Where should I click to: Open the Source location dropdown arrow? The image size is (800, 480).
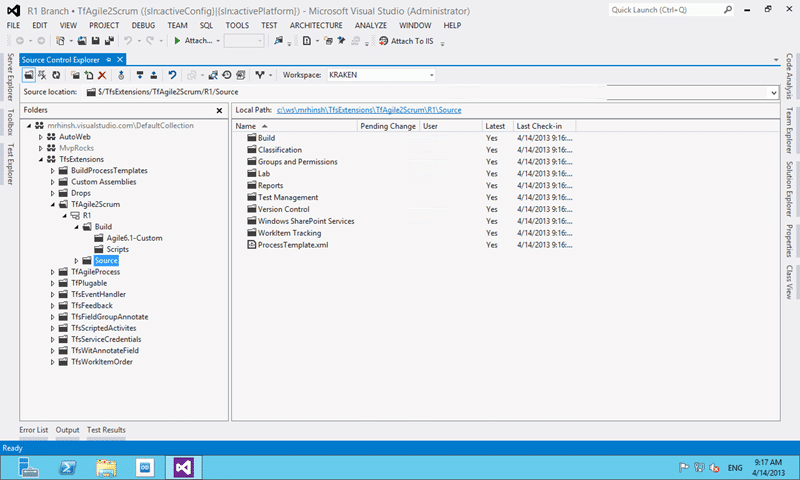coord(773,92)
